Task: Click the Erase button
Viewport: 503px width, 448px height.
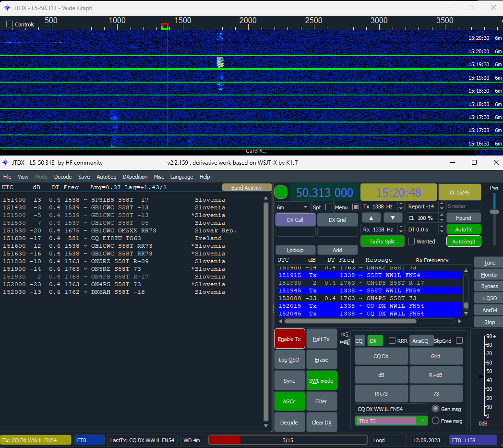Action: (322, 360)
